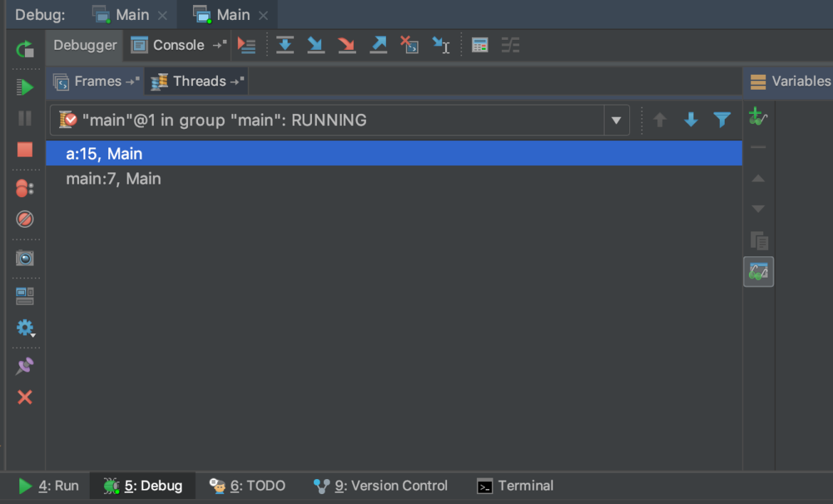Toggle Show Watches in Variables tab
The width and height of the screenshot is (833, 504).
tap(758, 271)
